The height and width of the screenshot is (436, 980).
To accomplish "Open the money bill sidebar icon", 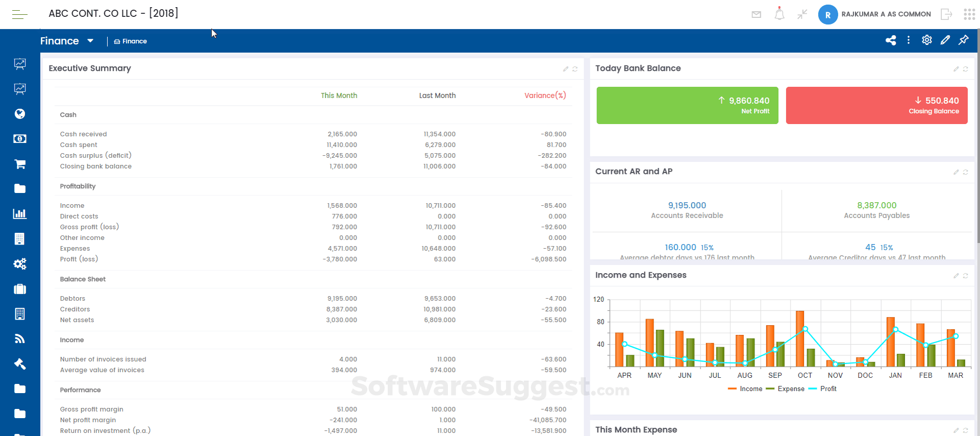I will (x=20, y=139).
